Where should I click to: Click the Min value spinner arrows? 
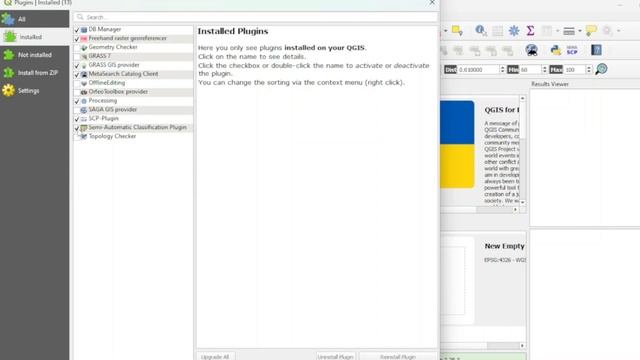[x=544, y=69]
